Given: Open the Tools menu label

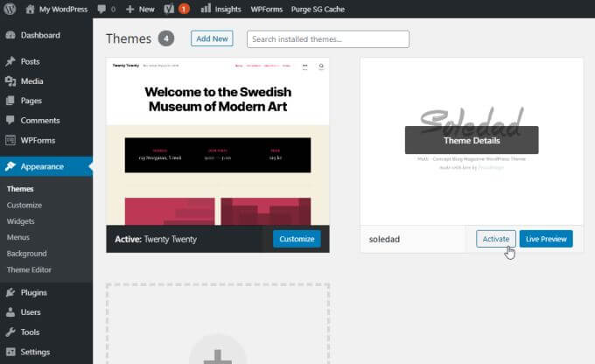Looking at the screenshot, I should 30,332.
